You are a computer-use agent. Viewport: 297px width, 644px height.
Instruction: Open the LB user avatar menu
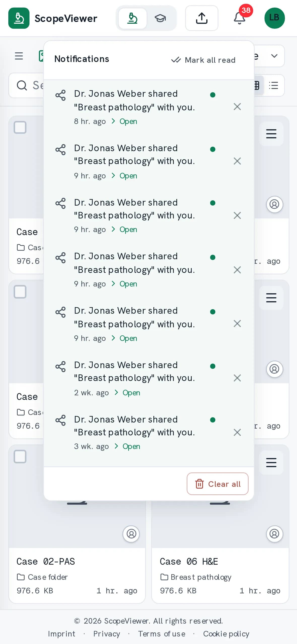(x=274, y=18)
